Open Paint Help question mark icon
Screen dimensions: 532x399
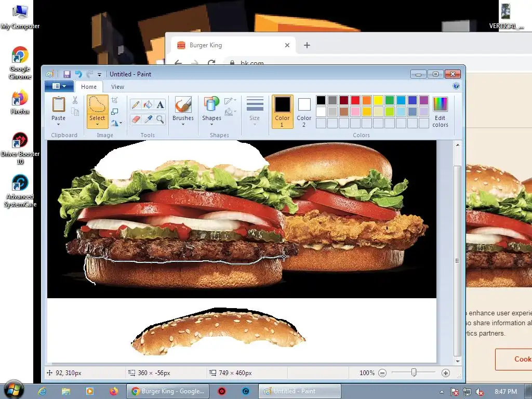[456, 86]
